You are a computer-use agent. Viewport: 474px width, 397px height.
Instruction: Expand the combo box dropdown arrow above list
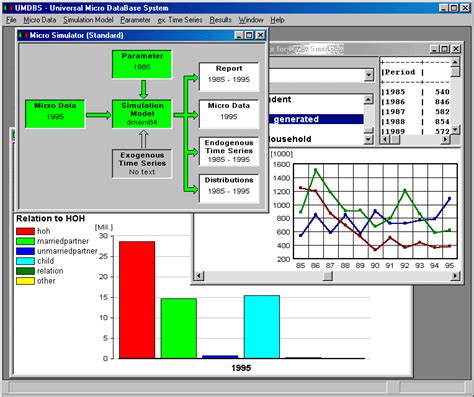368,75
